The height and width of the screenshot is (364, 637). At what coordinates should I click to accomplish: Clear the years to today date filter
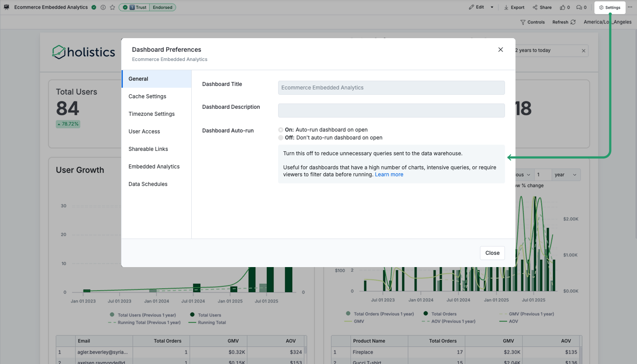pyautogui.click(x=583, y=51)
